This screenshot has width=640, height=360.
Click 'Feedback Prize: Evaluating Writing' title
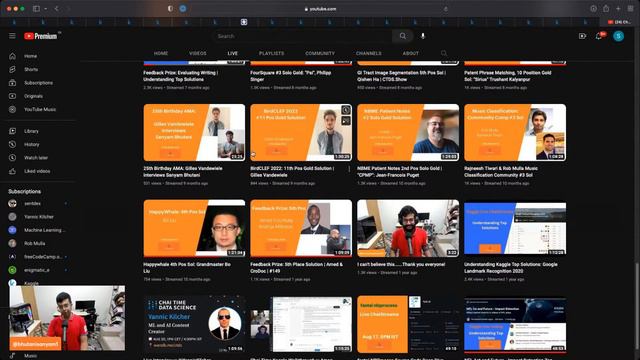tap(181, 76)
